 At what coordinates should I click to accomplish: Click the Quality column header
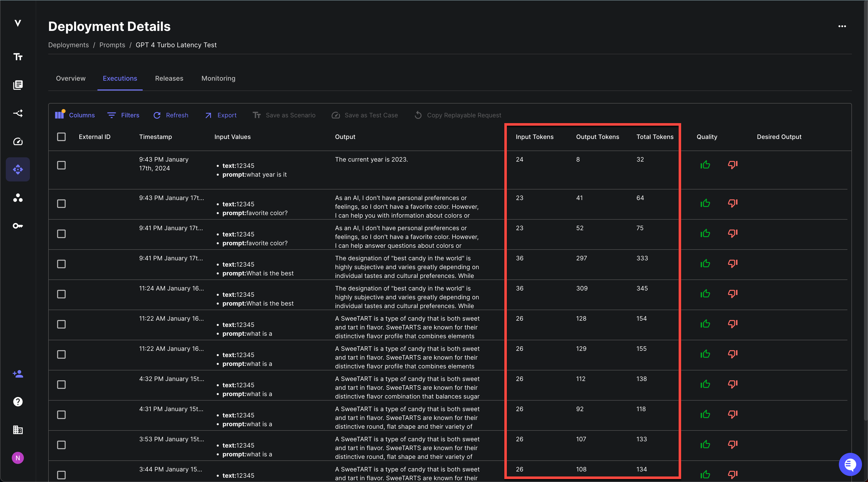click(707, 136)
